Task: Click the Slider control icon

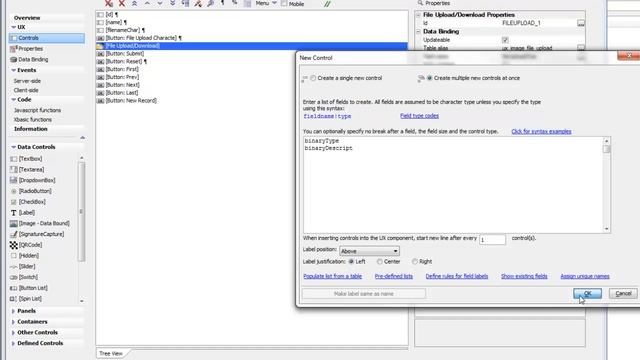Action: point(13,267)
